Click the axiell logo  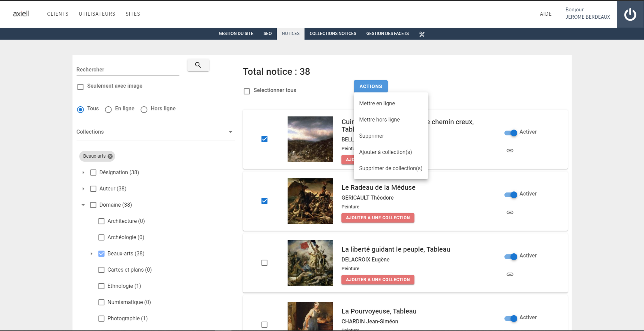[21, 13]
